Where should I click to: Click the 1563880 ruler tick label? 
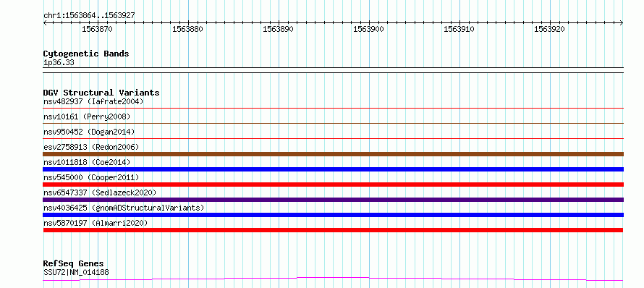[187, 29]
